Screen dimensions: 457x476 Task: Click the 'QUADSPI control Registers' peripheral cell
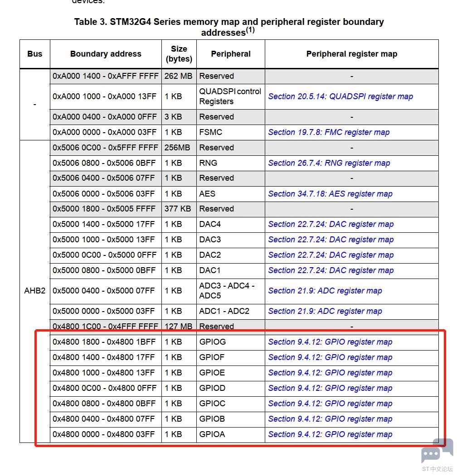[230, 96]
